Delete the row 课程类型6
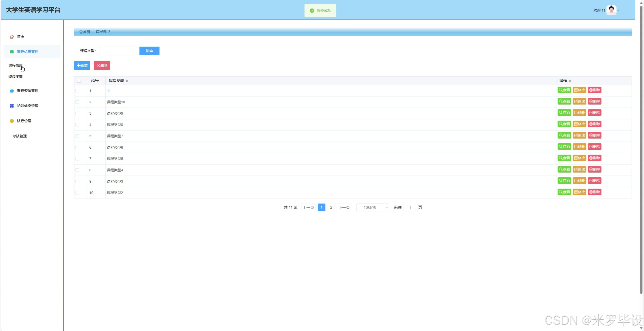Image resolution: width=644 pixels, height=331 pixels. coord(594,147)
